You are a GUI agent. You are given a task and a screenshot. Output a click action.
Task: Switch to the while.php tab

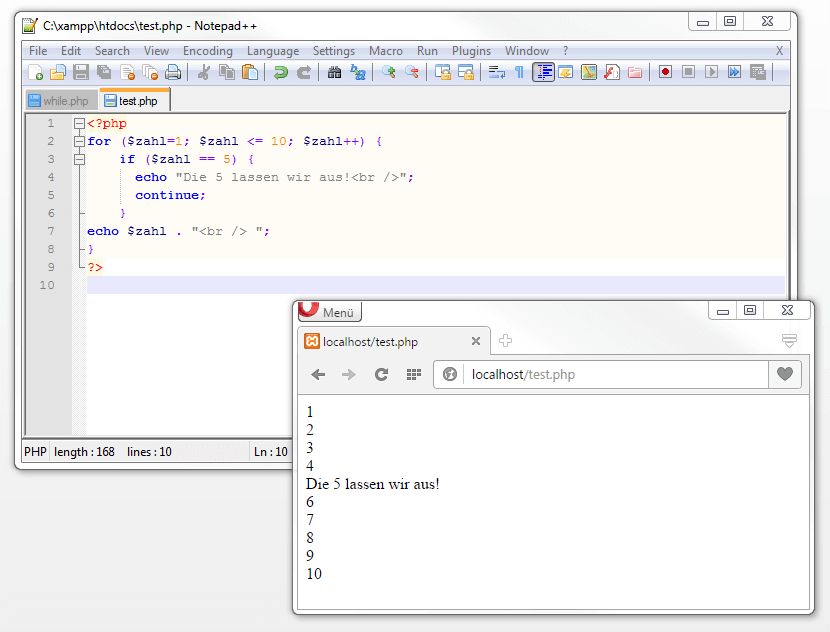(x=61, y=101)
